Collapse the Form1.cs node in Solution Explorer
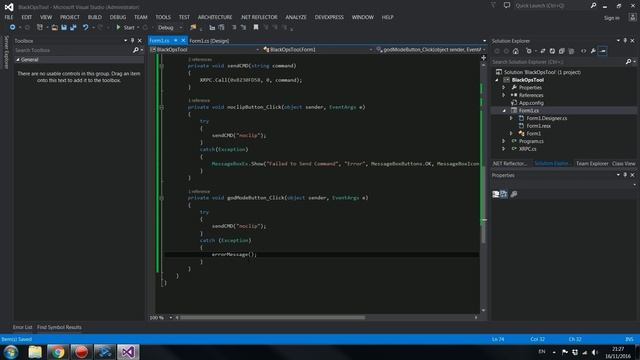Viewport: 640px width, 360px height. pyautogui.click(x=504, y=111)
